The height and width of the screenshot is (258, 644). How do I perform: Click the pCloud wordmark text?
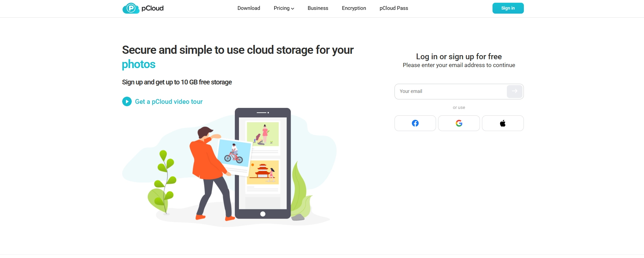152,8
